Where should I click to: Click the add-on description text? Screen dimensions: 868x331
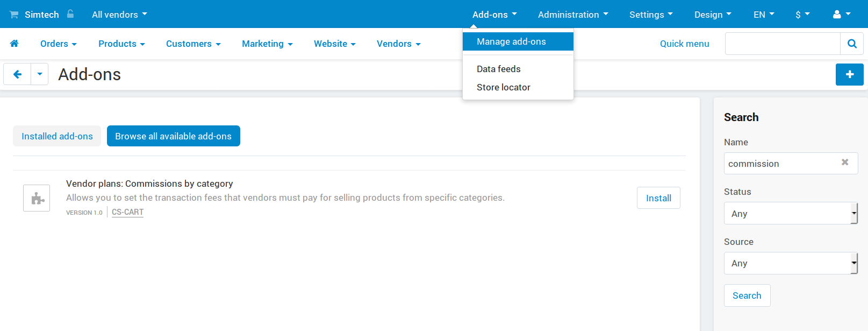(x=285, y=198)
